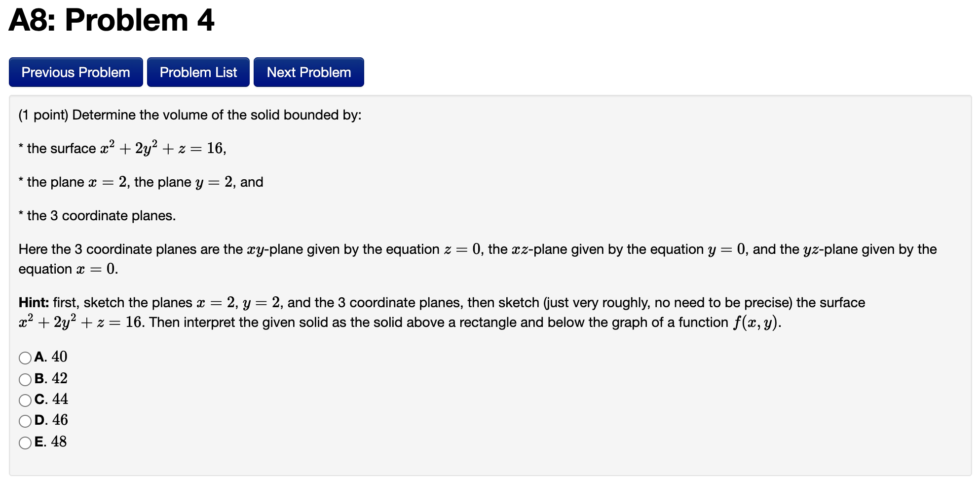Click the function f(x, y) in hint
The height and width of the screenshot is (483, 980).
point(756,322)
